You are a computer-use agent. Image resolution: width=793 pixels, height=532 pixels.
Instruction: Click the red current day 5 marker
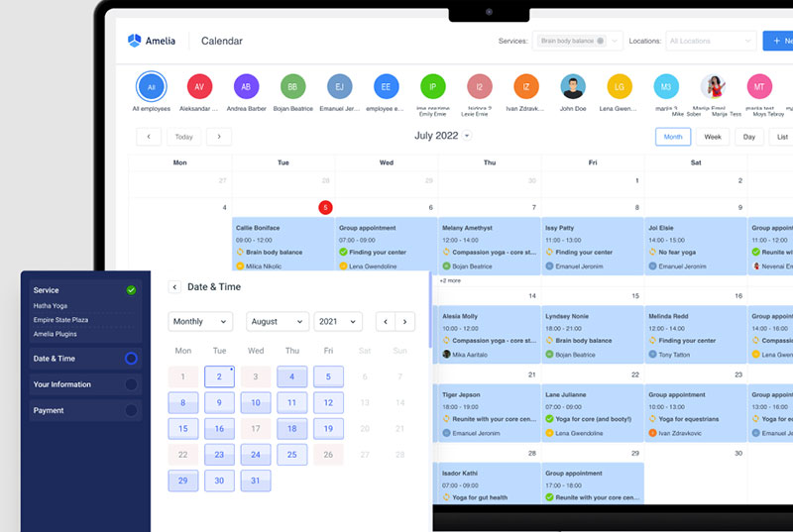[x=326, y=207]
